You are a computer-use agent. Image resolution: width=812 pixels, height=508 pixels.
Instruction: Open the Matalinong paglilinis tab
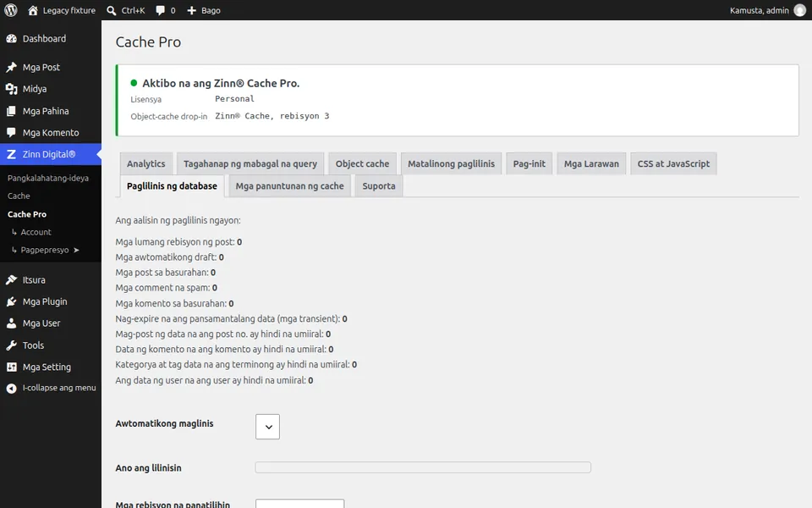tap(451, 163)
